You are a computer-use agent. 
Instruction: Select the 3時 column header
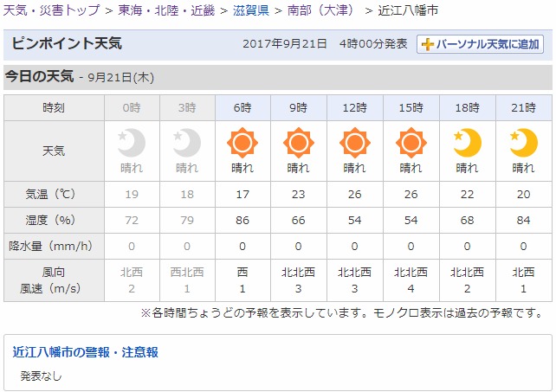pos(187,107)
